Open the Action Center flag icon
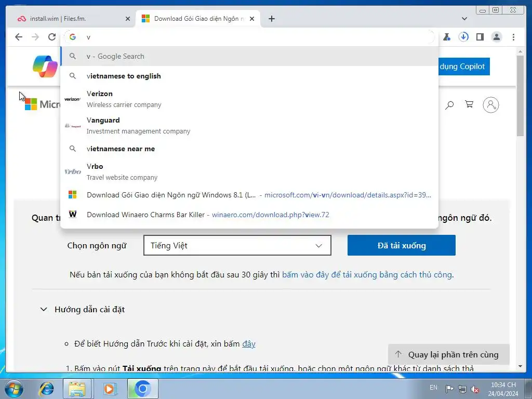This screenshot has height=399, width=532. (449, 389)
